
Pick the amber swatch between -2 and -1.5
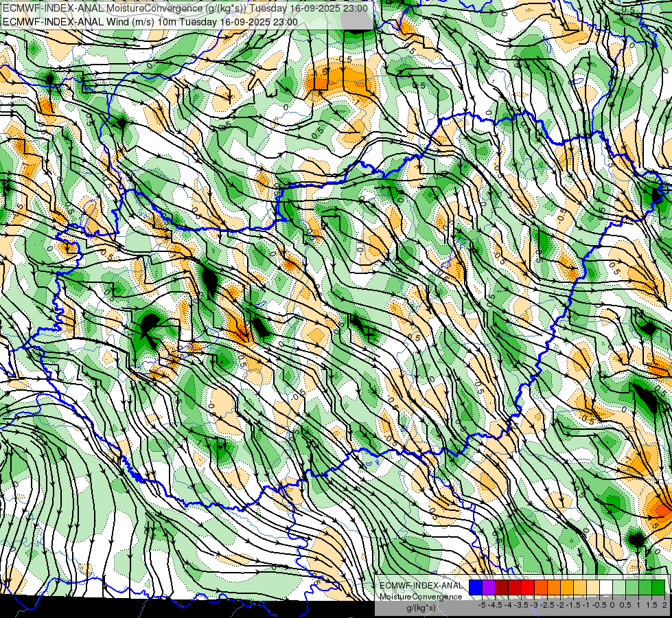[x=567, y=588]
